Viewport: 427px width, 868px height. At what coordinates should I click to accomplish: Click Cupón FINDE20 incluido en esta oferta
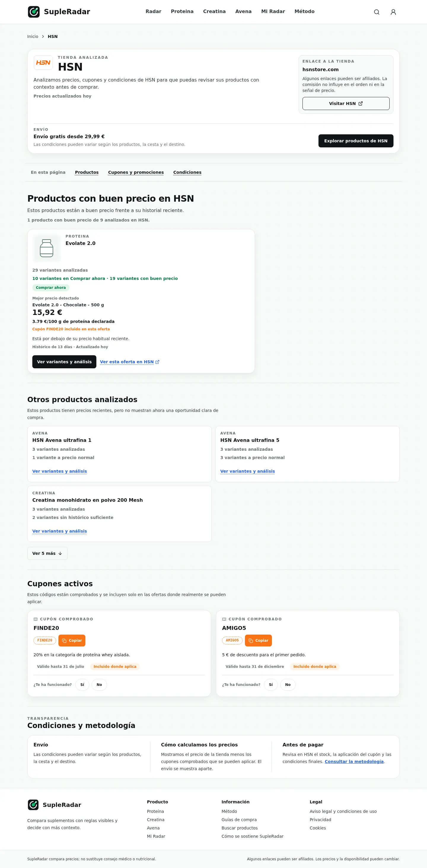coord(71,329)
